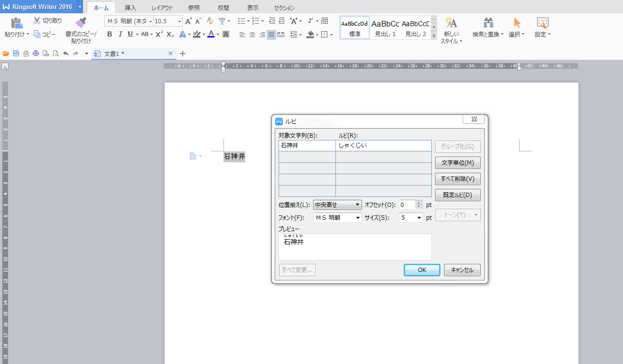
Task: Expand the 選択 dropdown menu
Action: (x=523, y=34)
